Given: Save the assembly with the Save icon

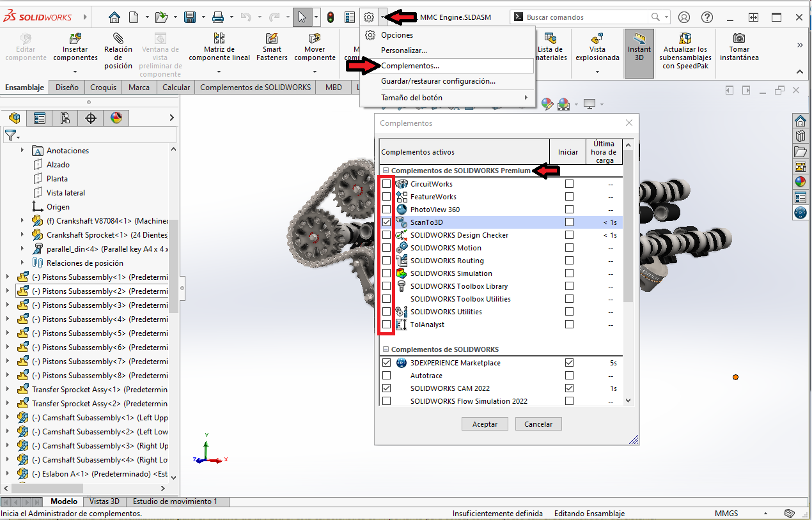Looking at the screenshot, I should point(190,17).
